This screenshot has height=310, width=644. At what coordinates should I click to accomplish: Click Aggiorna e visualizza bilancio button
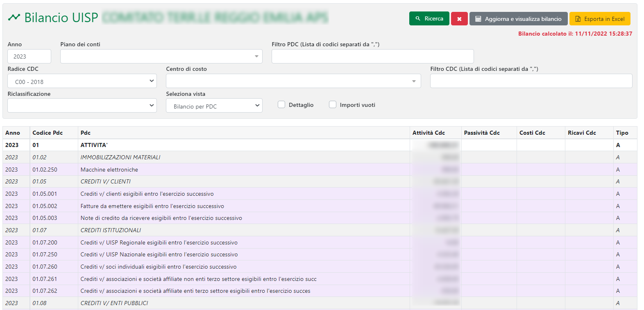[x=518, y=19]
